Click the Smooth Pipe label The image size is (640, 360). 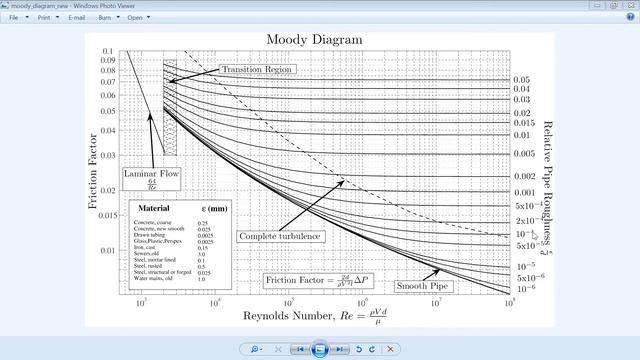[x=423, y=286]
